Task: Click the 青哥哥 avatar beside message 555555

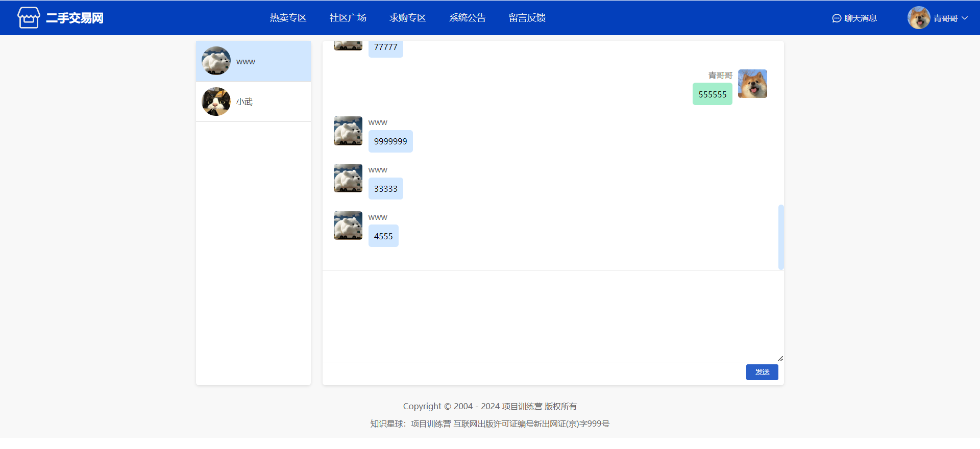Action: [x=752, y=84]
